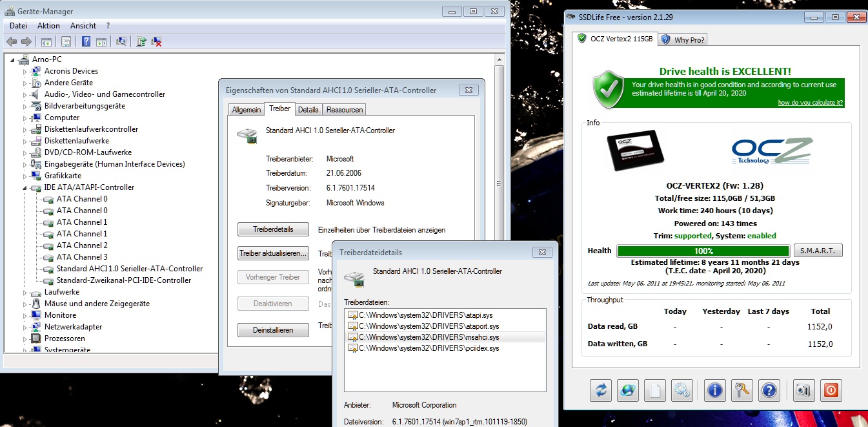Viewport: 868px width, 427px height.
Task: Click the green shield health icon in SSDLife
Action: tap(609, 89)
